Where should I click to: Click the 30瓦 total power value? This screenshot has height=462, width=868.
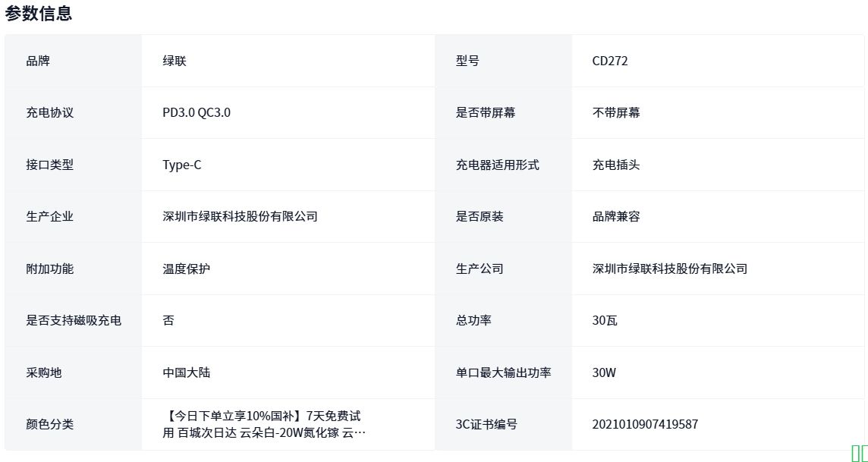[x=605, y=320]
